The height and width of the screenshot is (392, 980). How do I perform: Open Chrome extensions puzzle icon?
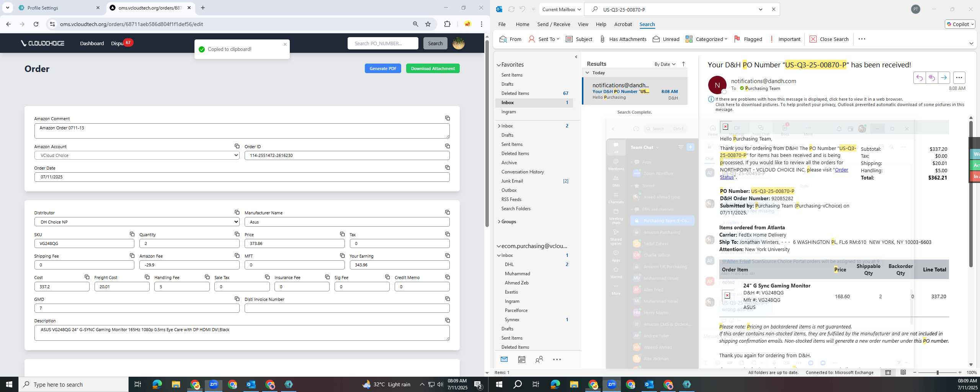(447, 24)
